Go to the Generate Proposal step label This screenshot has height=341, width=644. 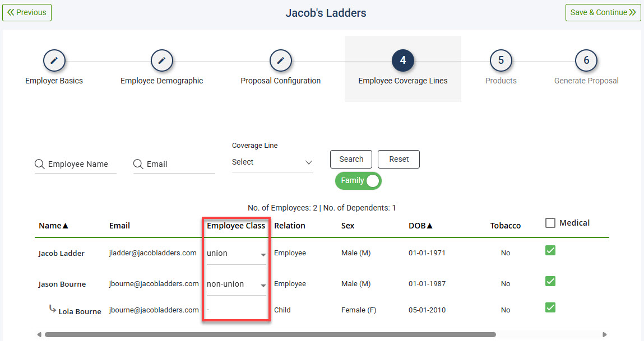point(586,80)
